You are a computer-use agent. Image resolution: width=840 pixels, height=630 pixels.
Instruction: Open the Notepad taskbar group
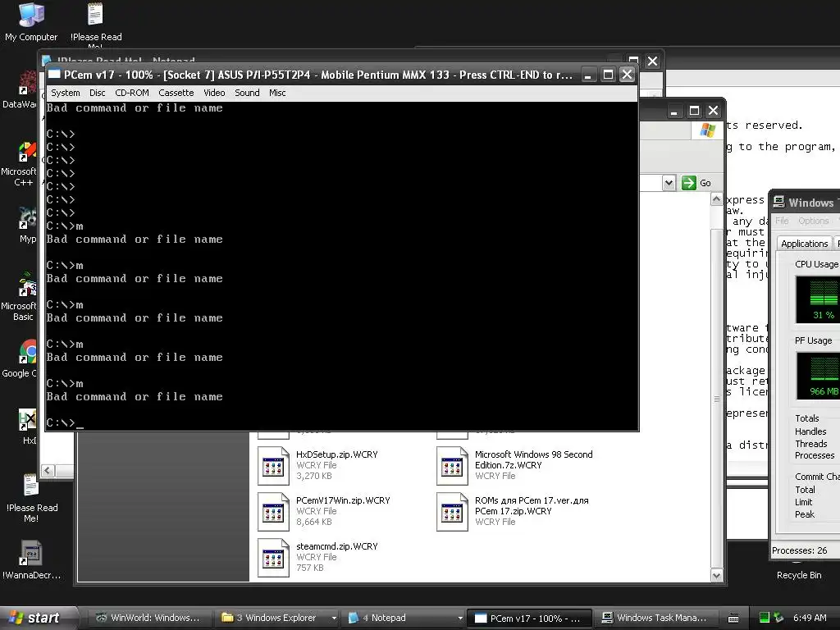tap(399, 618)
